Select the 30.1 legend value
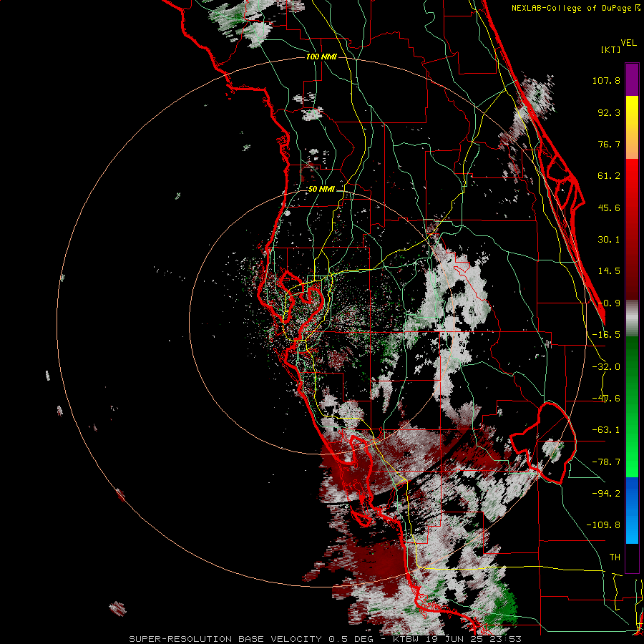The image size is (644, 644). [x=609, y=240]
